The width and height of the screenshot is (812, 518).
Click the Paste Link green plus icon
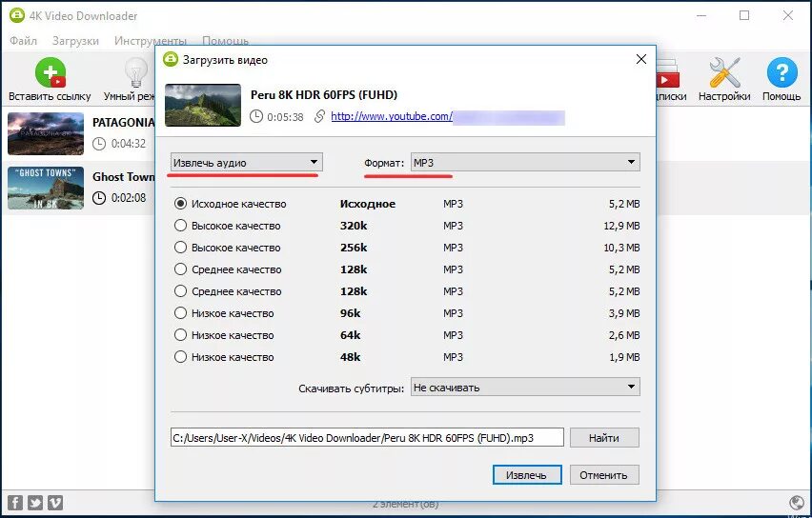[x=51, y=72]
